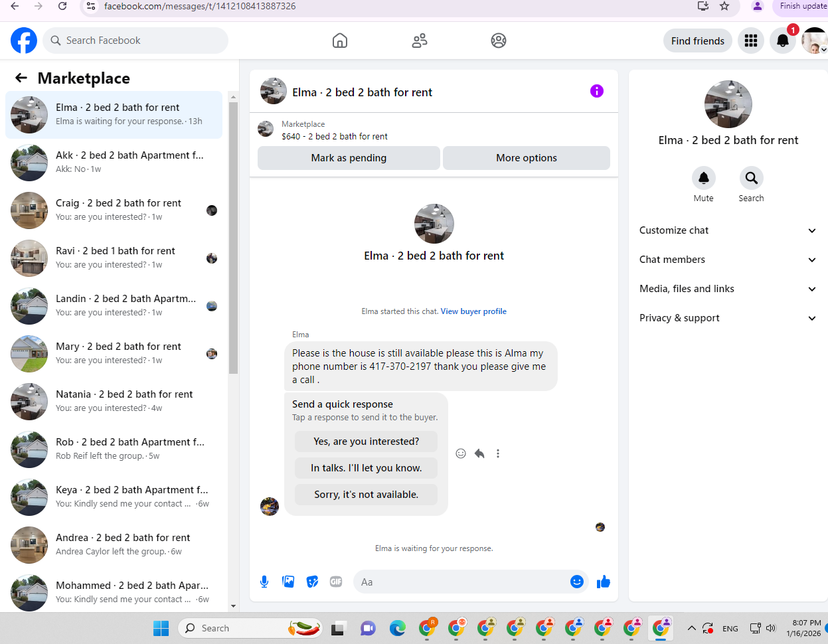Open volume control in system tray
Image resolution: width=828 pixels, height=644 pixels.
(x=771, y=628)
